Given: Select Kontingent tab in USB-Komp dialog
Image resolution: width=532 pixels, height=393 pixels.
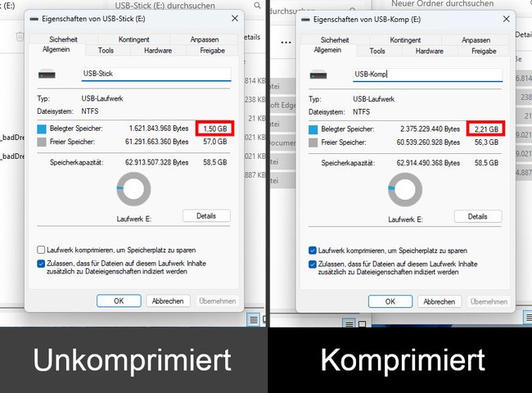Looking at the screenshot, I should click(x=405, y=40).
